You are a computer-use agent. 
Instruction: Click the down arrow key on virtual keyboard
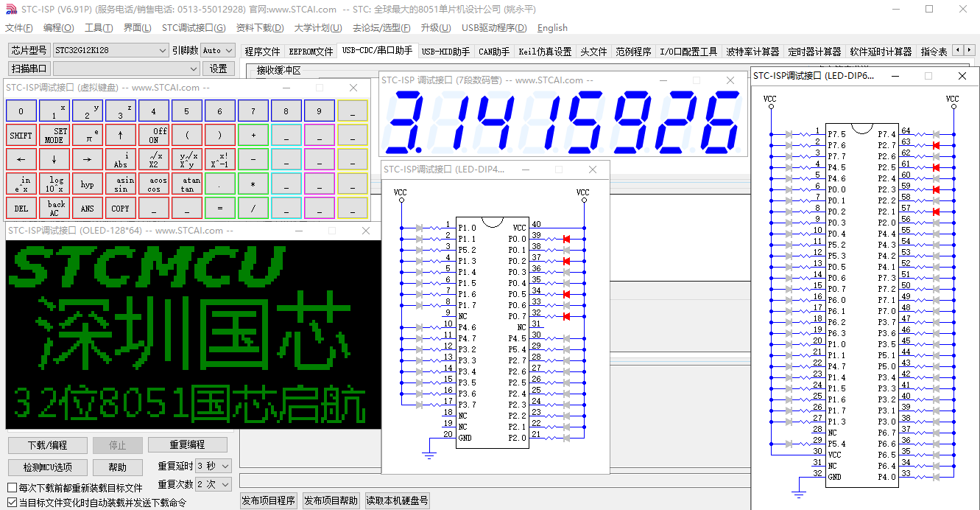(54, 160)
